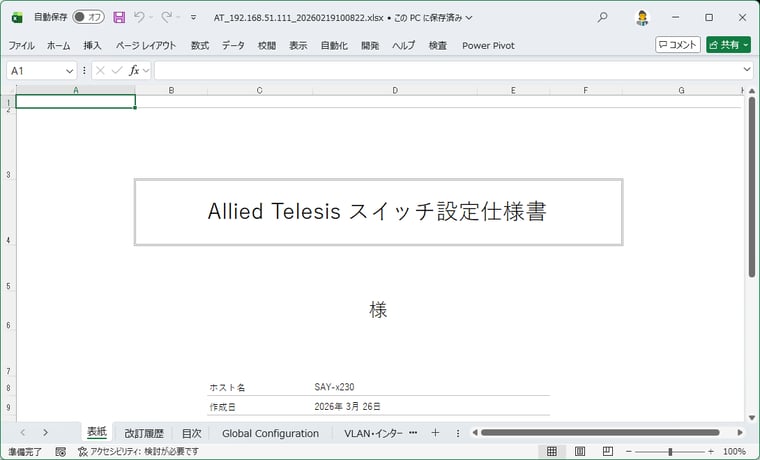
Task: Switch to the 挿入 ribbon tab
Action: [x=92, y=46]
